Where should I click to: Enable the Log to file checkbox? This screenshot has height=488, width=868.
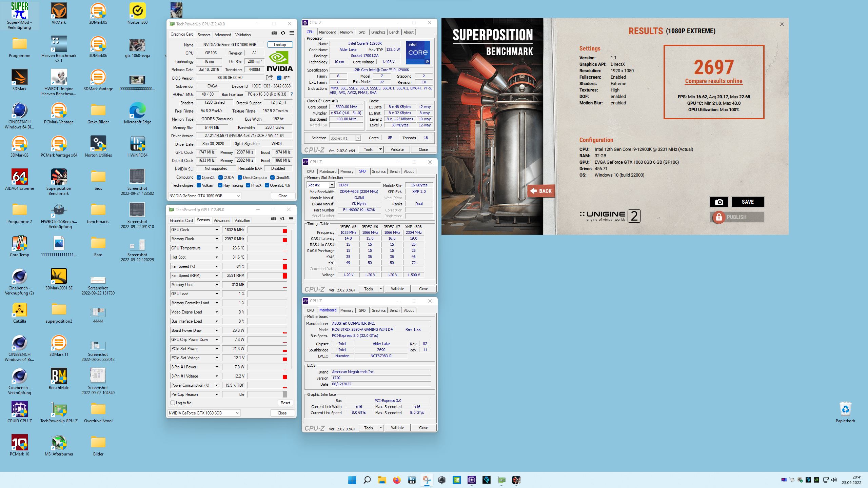[x=173, y=403]
